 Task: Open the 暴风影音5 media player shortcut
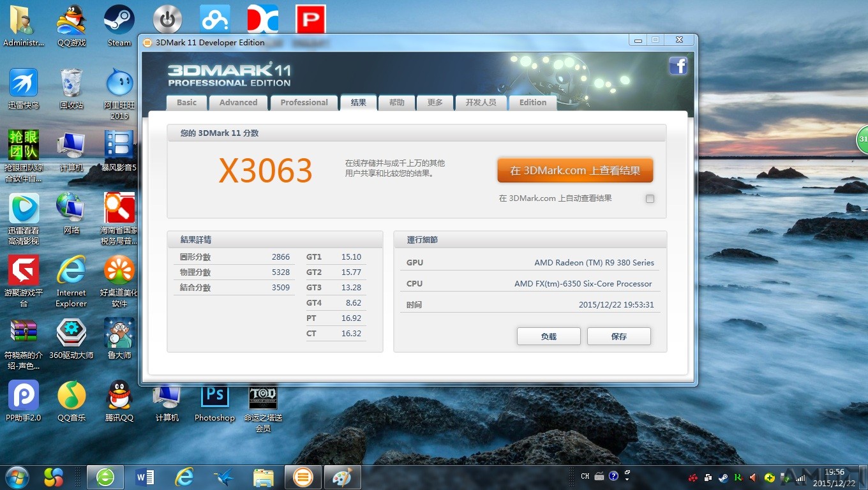pyautogui.click(x=119, y=151)
